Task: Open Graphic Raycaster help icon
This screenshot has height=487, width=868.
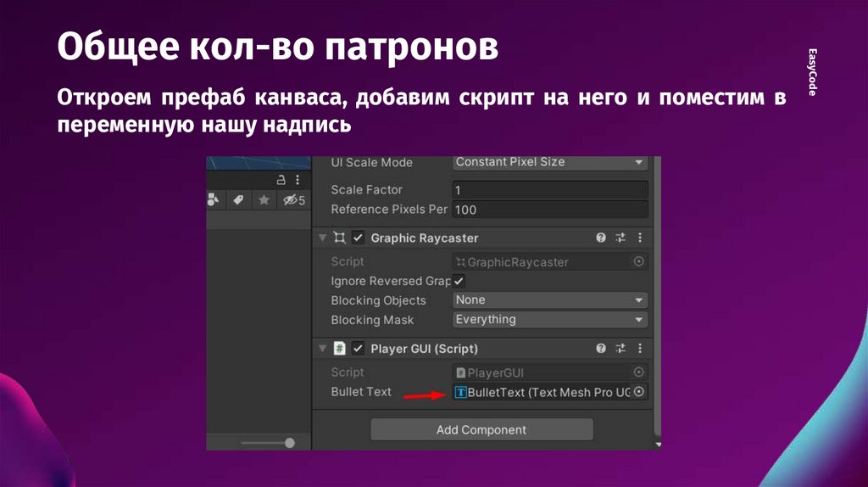Action: tap(601, 238)
